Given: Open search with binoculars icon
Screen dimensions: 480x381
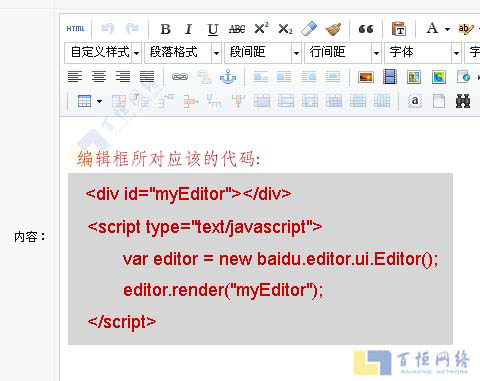Looking at the screenshot, I should point(463,101).
